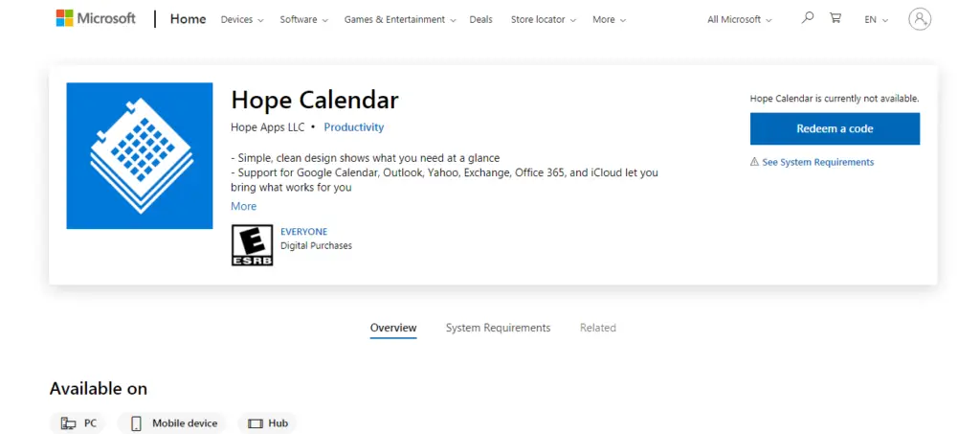Expand the More navigation menu
The height and width of the screenshot is (434, 980).
coord(610,19)
